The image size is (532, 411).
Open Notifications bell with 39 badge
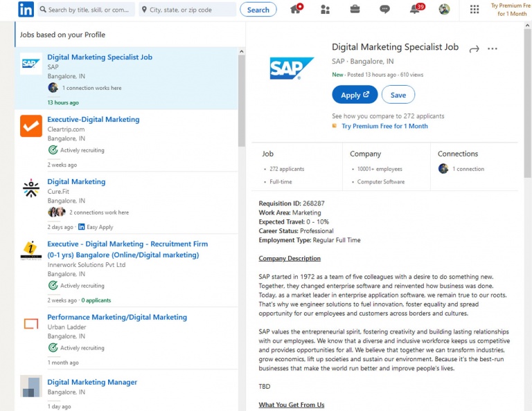416,9
